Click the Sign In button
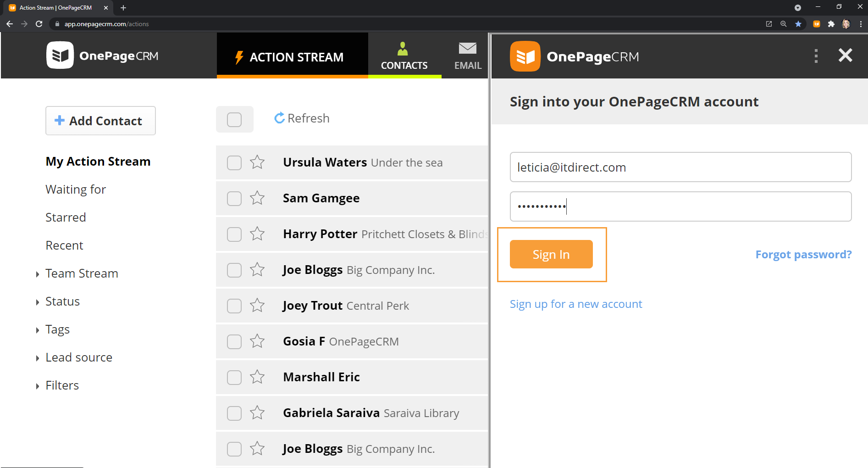 coord(551,254)
